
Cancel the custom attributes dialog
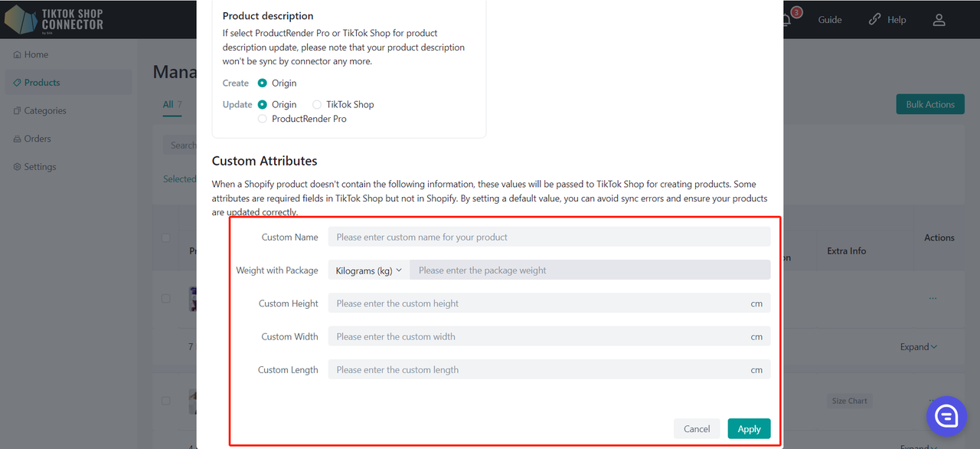[697, 429]
